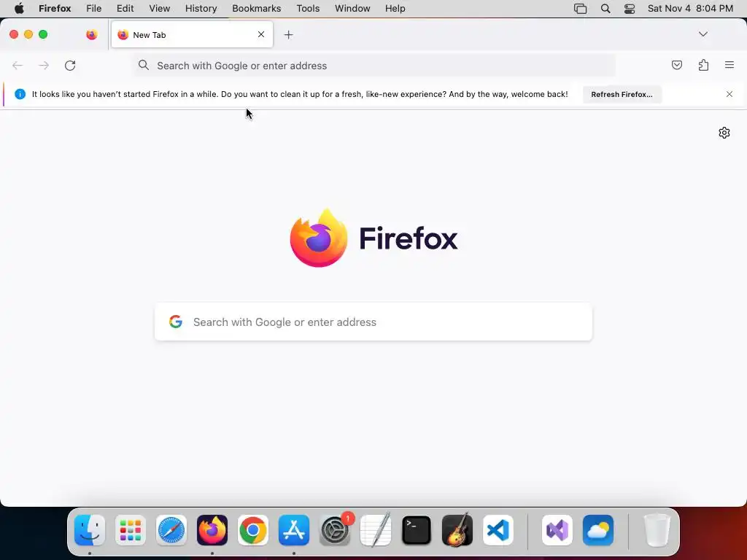The image size is (747, 560).
Task: Open the Window menu
Action: 352,9
